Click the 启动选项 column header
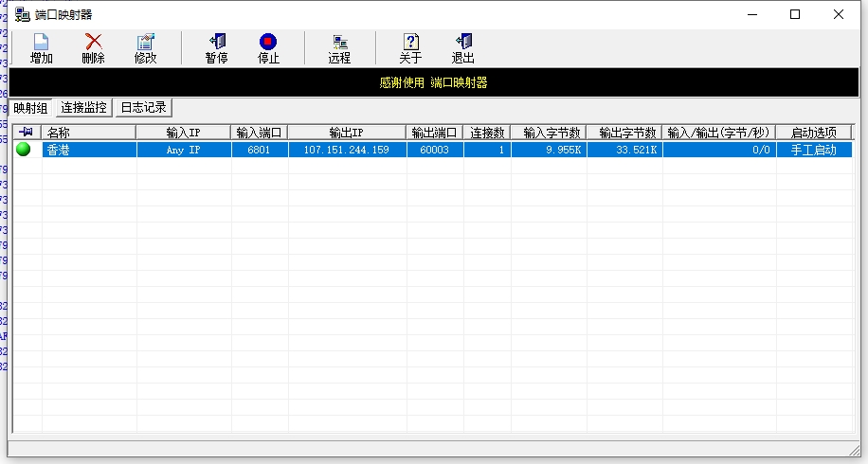Screen dimensions: 868x464 point(813,133)
